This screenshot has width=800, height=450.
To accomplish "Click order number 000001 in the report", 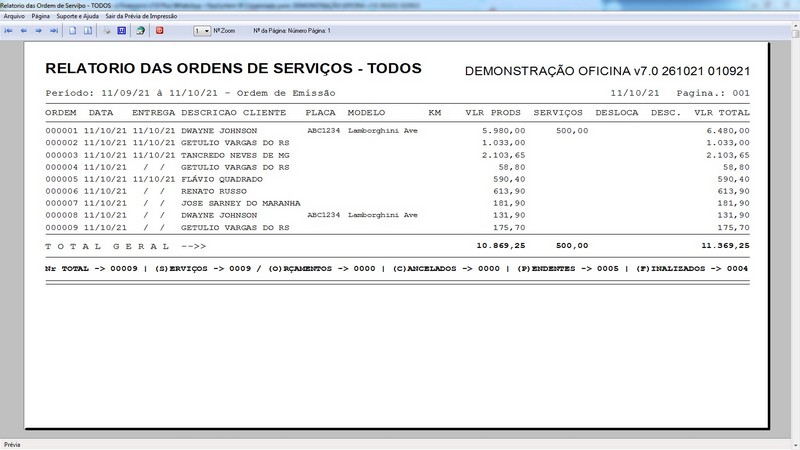I will coord(62,131).
